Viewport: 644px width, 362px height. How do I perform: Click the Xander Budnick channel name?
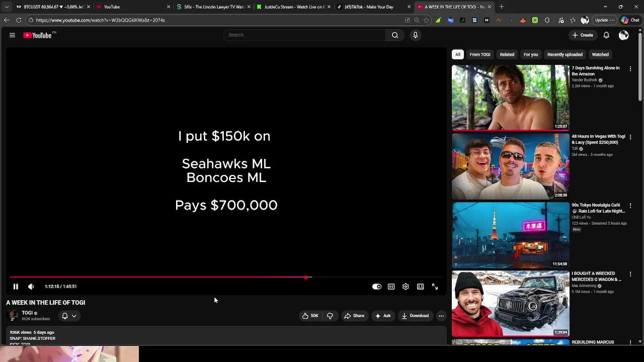click(584, 80)
